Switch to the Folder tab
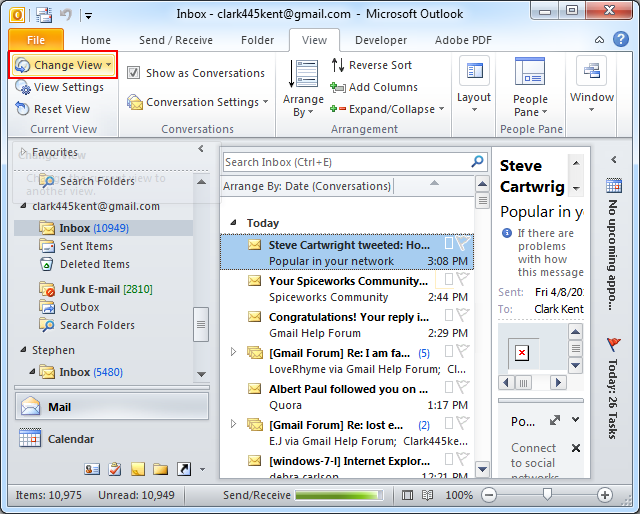The width and height of the screenshot is (640, 514). point(257,40)
